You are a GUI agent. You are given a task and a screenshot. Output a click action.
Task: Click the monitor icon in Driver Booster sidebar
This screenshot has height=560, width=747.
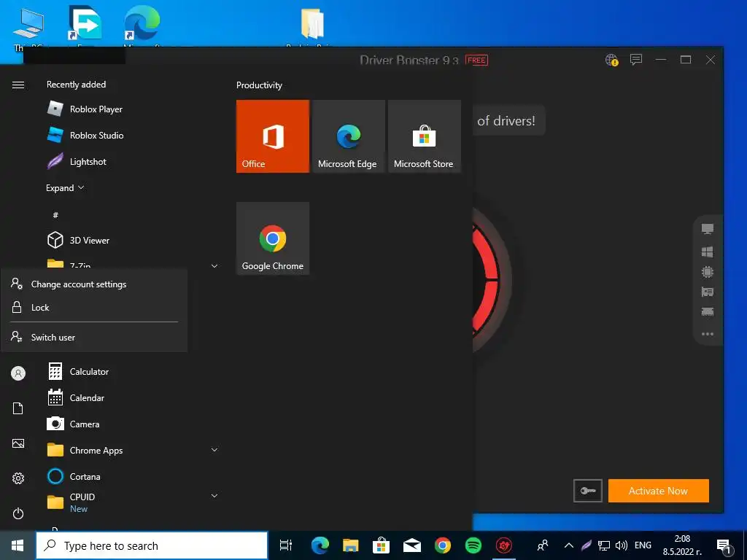(708, 229)
